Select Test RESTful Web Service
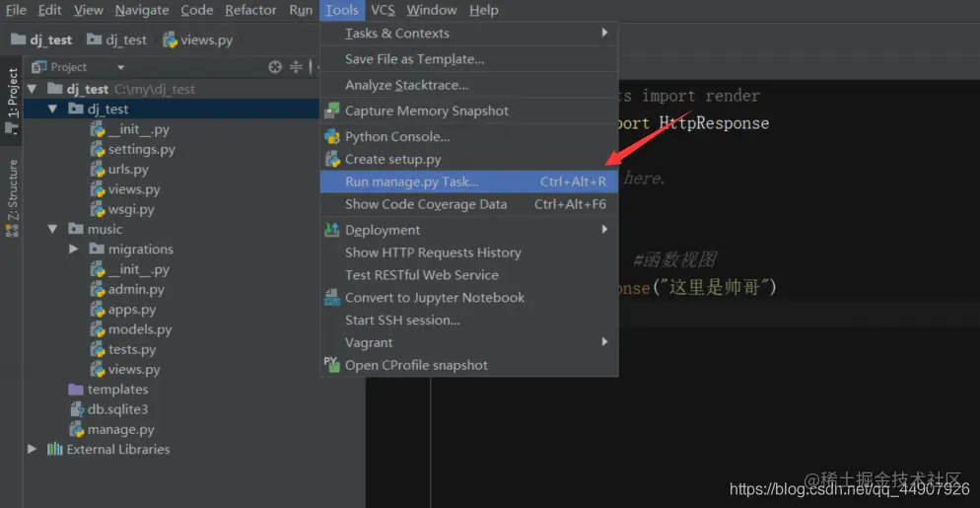Viewport: 980px width, 508px height. pyautogui.click(x=468, y=274)
